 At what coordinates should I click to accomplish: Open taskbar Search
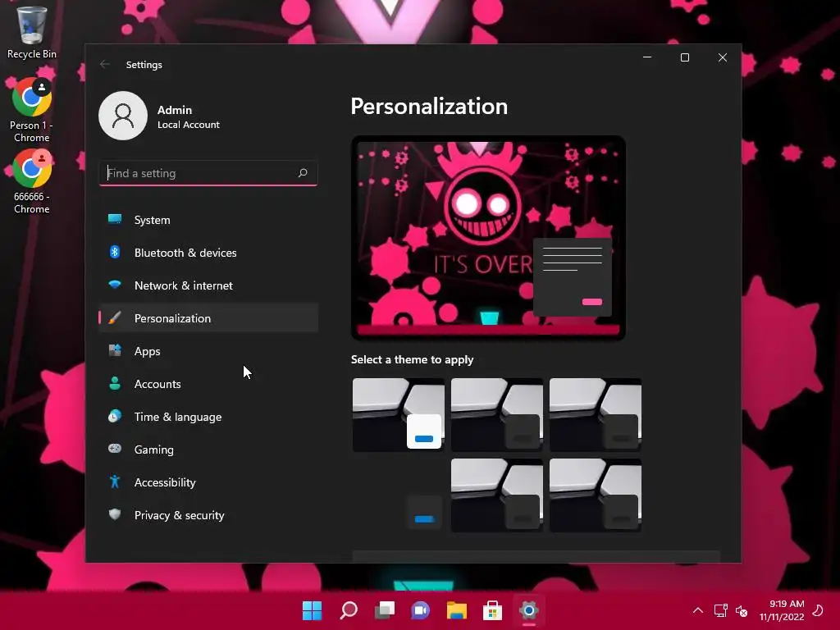click(348, 610)
